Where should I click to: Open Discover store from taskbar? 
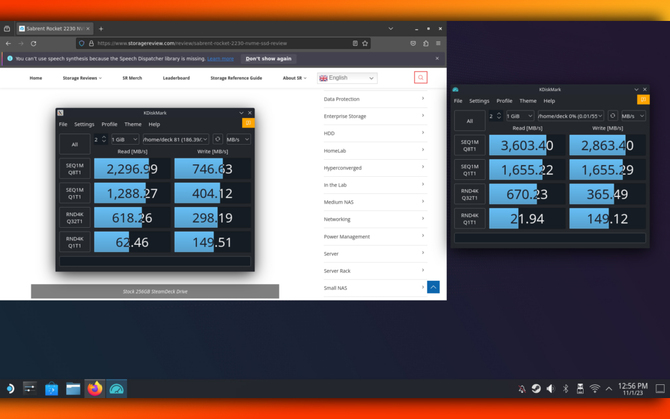pyautogui.click(x=51, y=389)
